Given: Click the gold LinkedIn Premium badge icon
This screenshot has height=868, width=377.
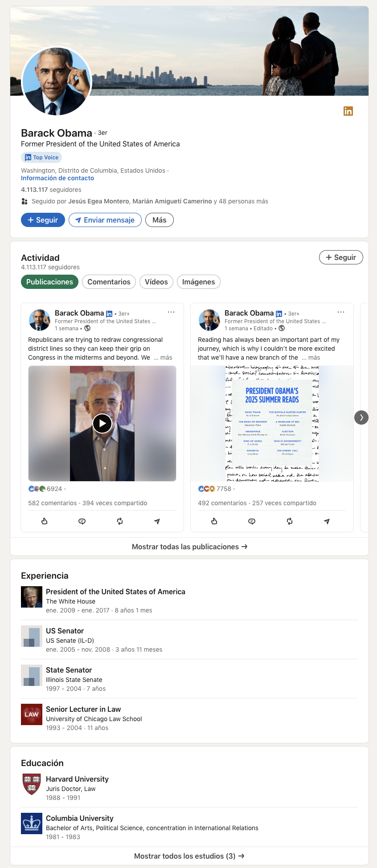Looking at the screenshot, I should point(348,111).
